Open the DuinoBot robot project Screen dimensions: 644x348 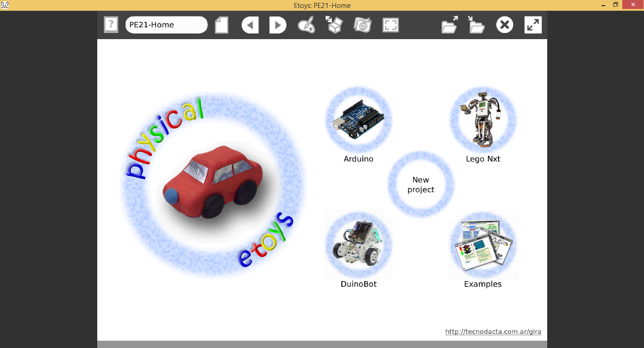(358, 245)
